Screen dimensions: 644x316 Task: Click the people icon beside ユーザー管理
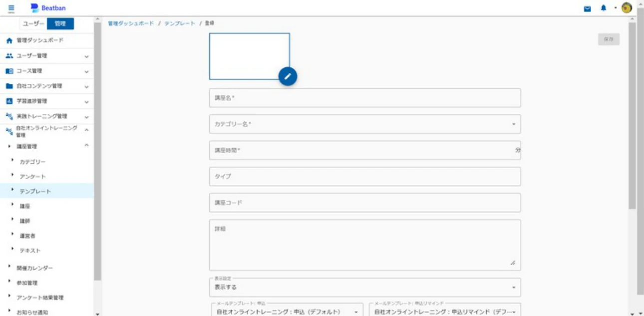[8, 56]
